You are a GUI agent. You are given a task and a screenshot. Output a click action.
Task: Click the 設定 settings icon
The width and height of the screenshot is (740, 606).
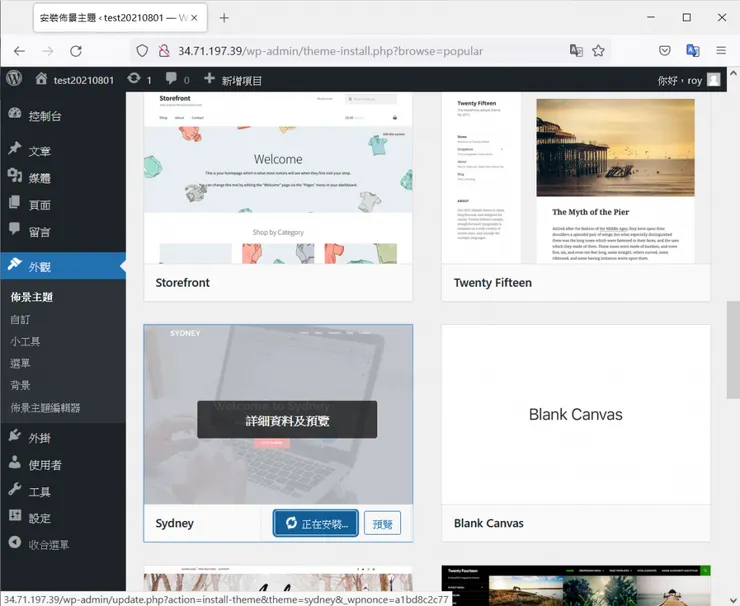[15, 515]
